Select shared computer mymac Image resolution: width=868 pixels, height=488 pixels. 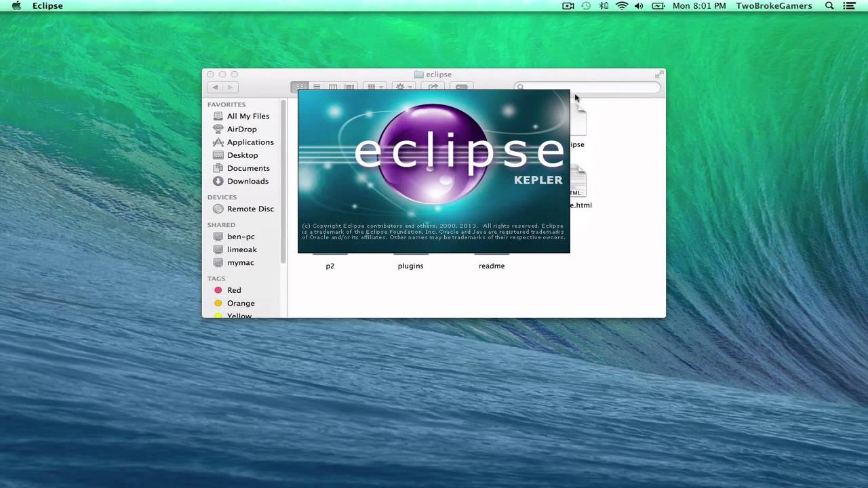(x=233, y=262)
